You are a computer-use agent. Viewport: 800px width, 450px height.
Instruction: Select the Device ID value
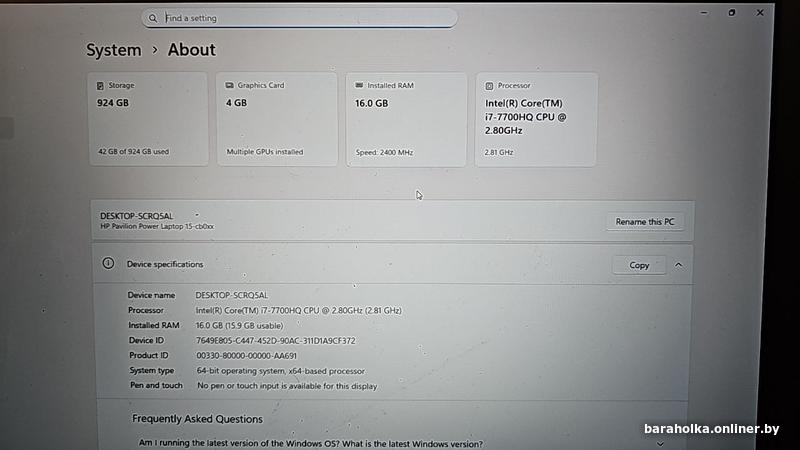point(276,341)
